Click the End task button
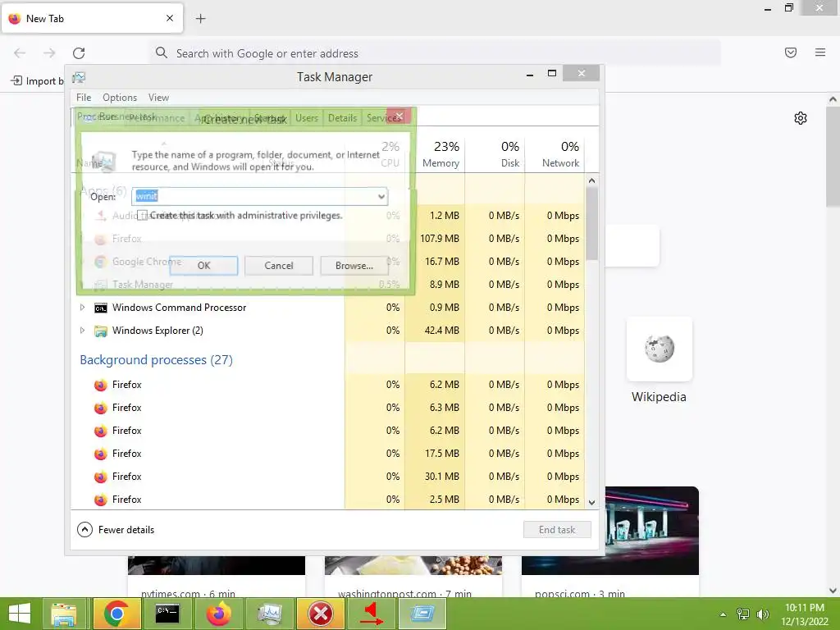The width and height of the screenshot is (840, 630). 557,530
